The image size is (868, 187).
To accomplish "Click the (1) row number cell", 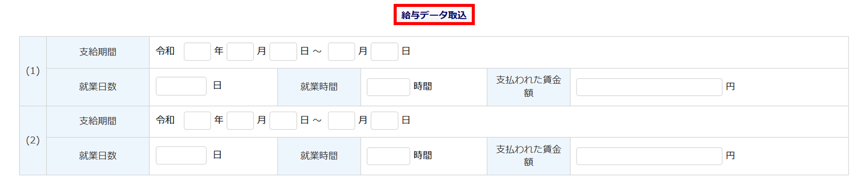I will coord(33,71).
